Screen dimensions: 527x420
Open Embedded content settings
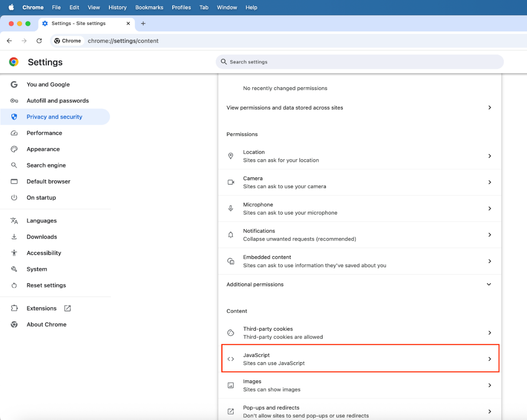click(360, 261)
